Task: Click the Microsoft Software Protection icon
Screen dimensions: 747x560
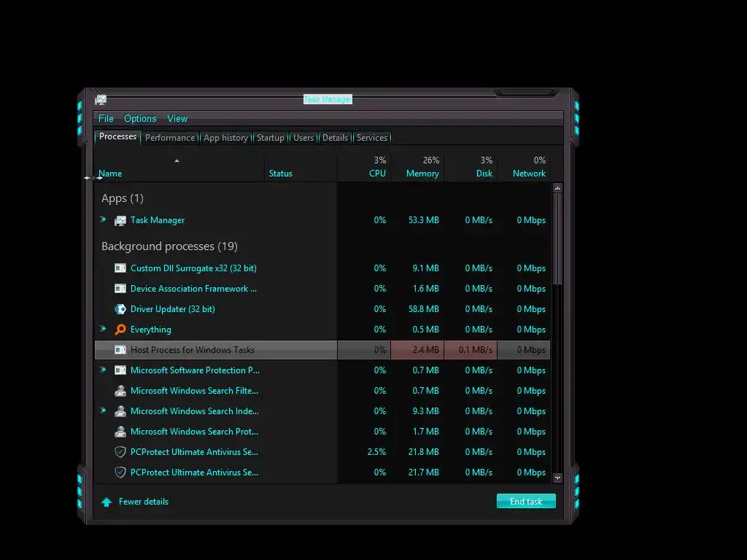Action: click(120, 370)
